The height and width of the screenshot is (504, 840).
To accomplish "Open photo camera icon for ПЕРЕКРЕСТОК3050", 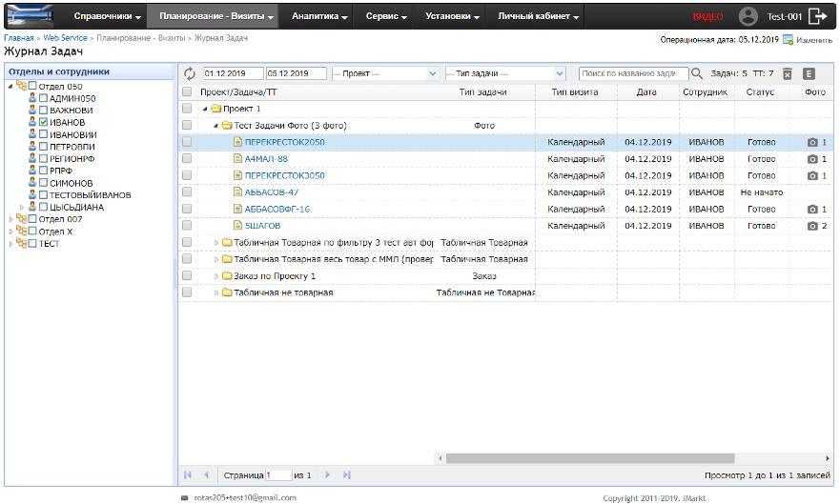I will (812, 175).
